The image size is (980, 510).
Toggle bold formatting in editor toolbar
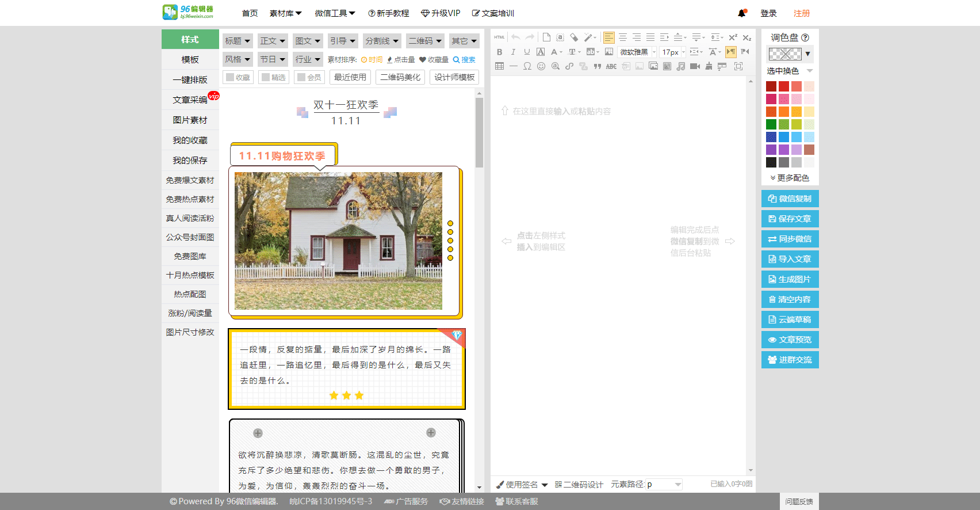tap(499, 52)
